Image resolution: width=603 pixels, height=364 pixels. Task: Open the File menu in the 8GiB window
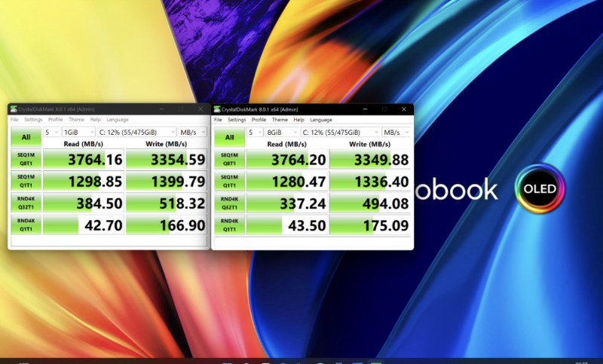[x=218, y=120]
